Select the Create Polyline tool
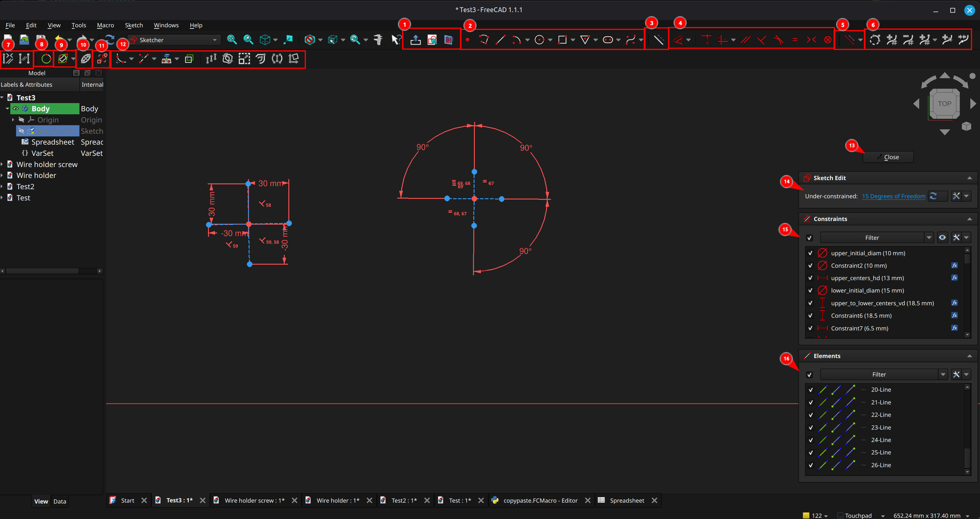 coord(484,39)
